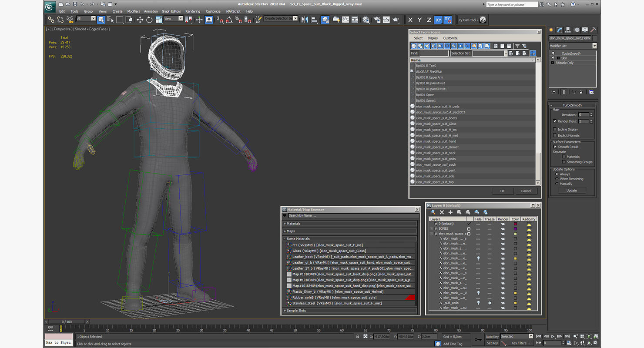Viewport: 644px width, 348px height.
Task: Open the Utilities hammer panel tab
Action: [593, 30]
